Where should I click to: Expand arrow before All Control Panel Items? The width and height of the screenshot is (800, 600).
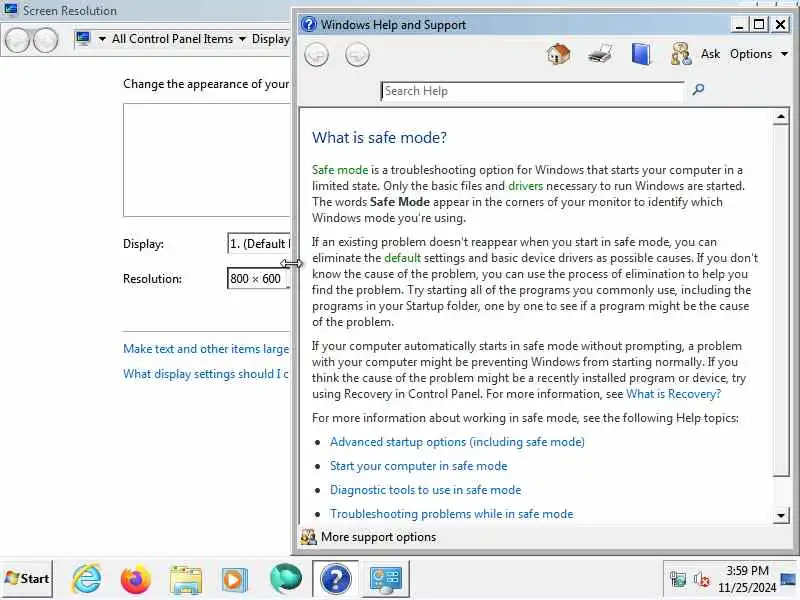tap(102, 39)
